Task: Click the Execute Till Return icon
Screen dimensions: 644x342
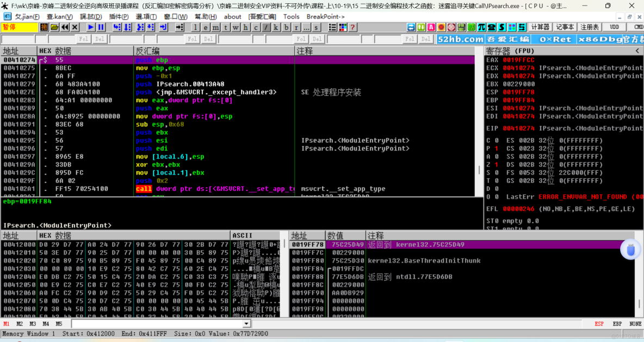Action: [x=164, y=28]
